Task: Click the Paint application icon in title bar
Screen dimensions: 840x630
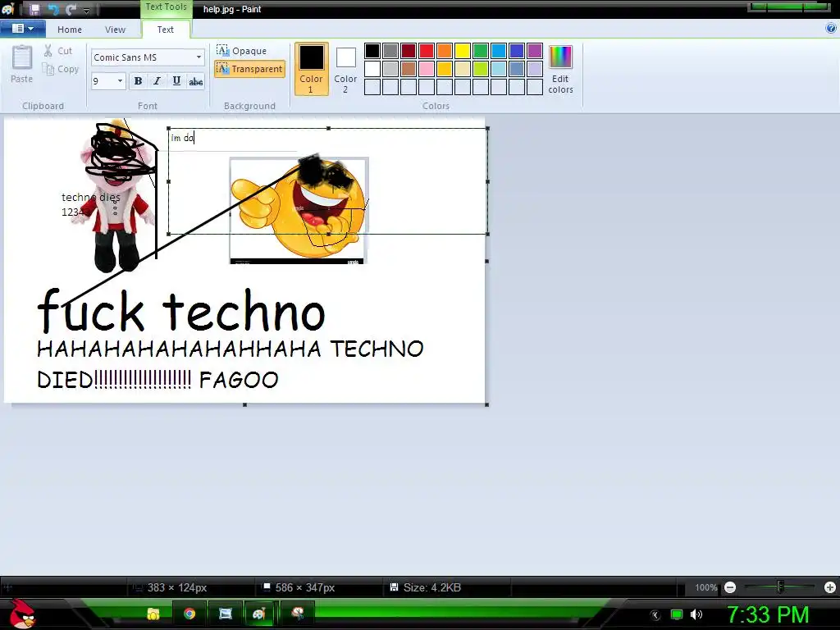Action: tap(8, 9)
